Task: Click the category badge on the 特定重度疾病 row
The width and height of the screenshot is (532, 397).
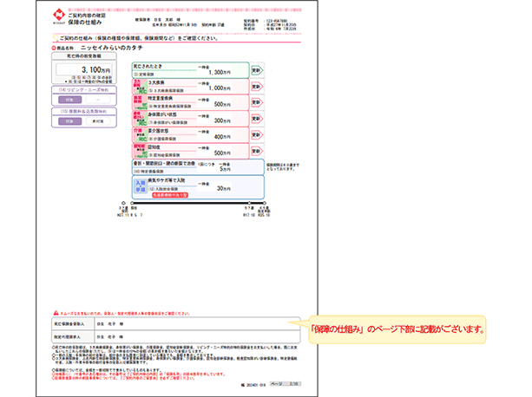Action: tap(140, 102)
